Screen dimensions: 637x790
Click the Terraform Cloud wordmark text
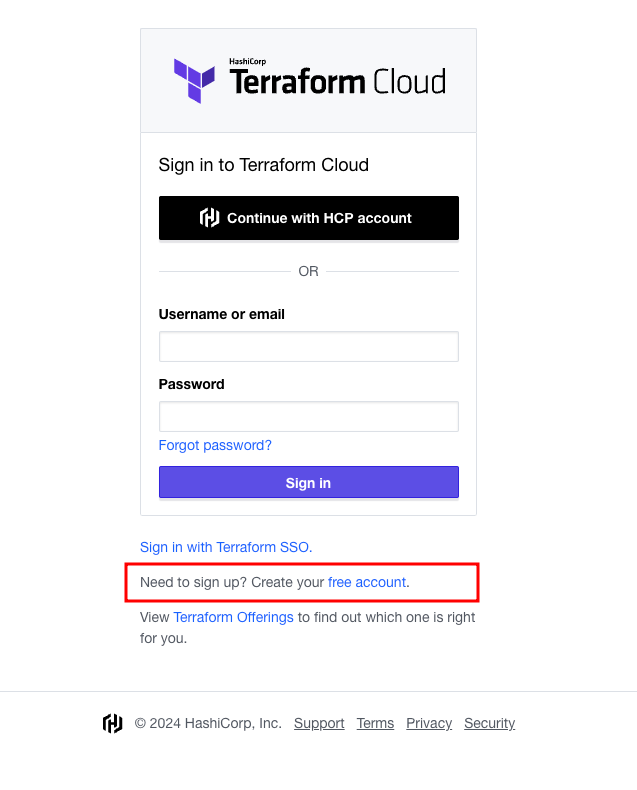tap(337, 82)
